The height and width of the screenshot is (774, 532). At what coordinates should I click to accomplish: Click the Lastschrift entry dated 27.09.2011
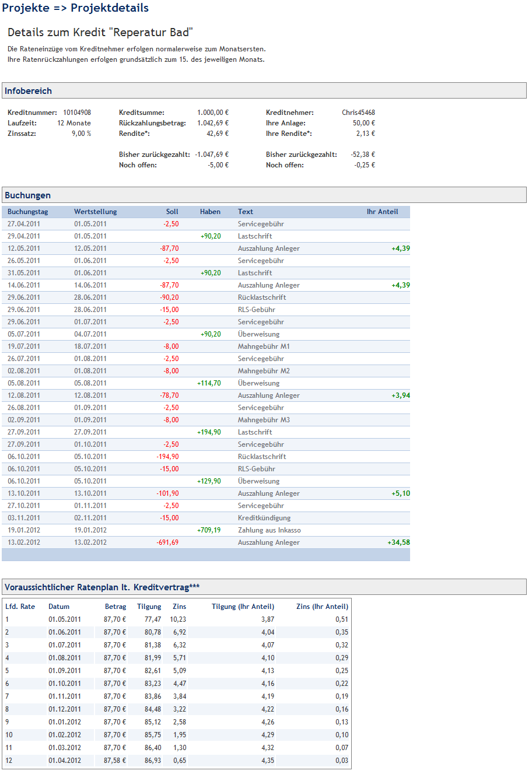(x=255, y=432)
